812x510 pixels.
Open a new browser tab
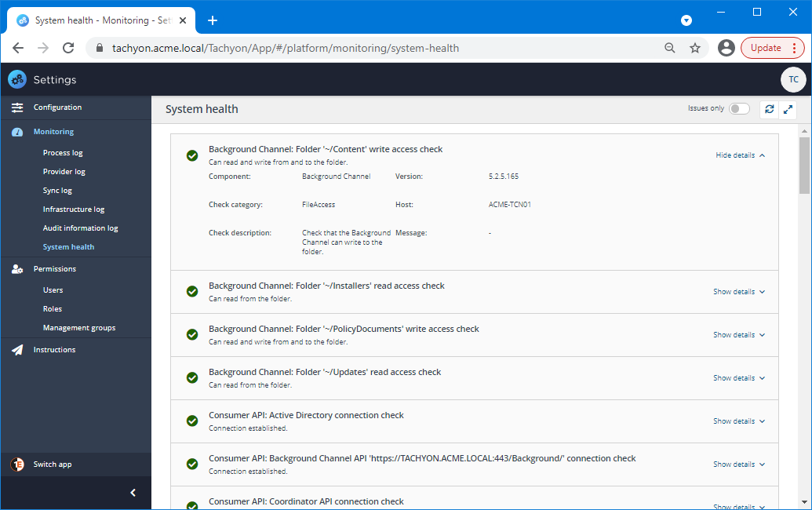click(x=213, y=20)
